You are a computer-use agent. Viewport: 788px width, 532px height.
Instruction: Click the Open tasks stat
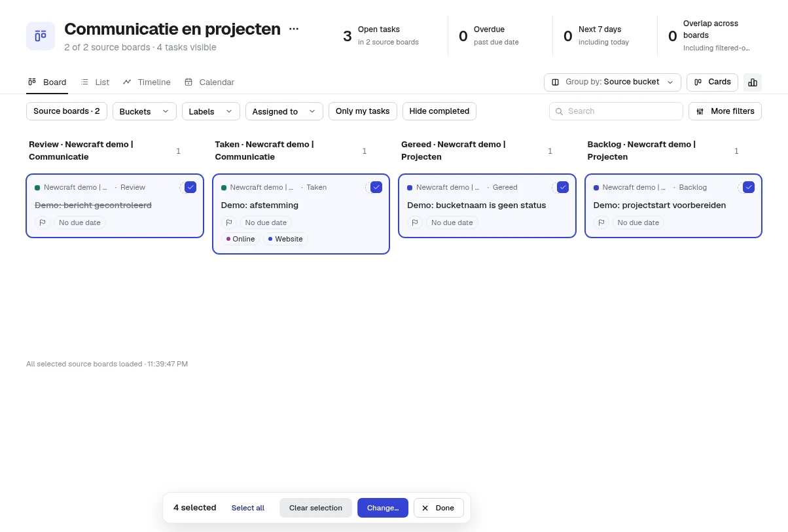click(x=381, y=35)
